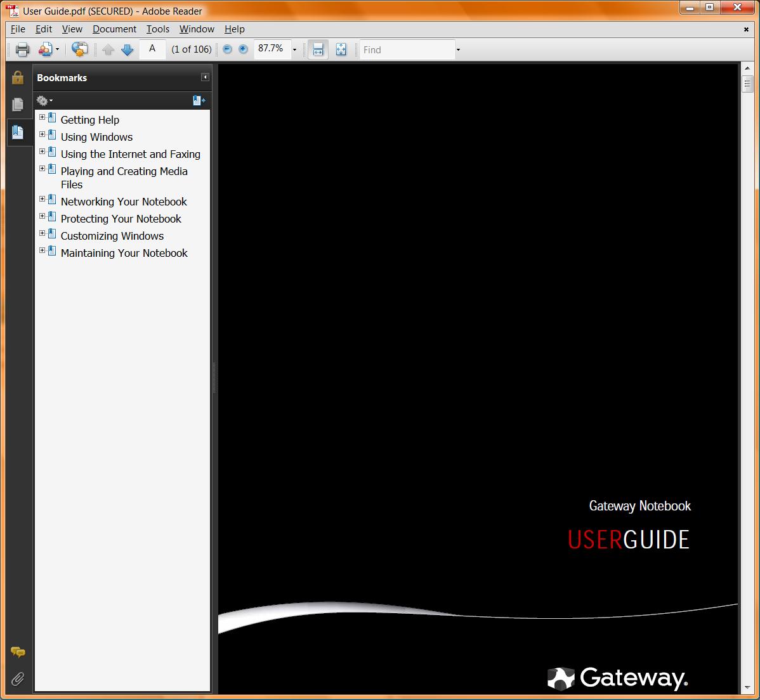Go to previous page with up arrow

[108, 49]
